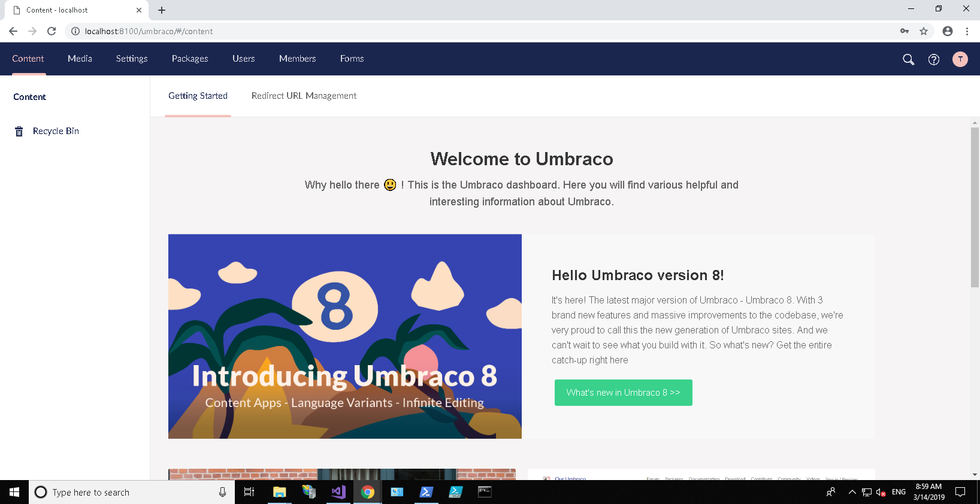Open a new browser tab

tap(162, 10)
